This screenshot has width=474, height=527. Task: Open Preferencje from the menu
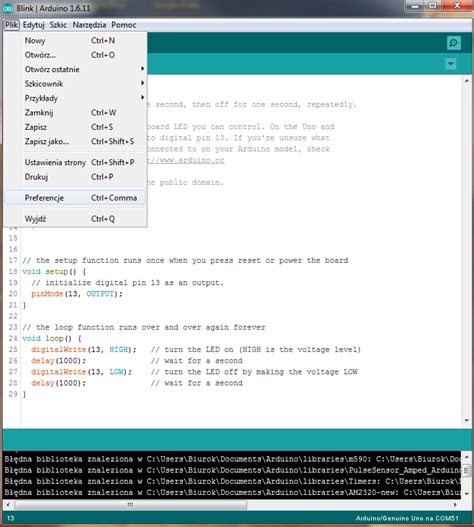(x=76, y=198)
